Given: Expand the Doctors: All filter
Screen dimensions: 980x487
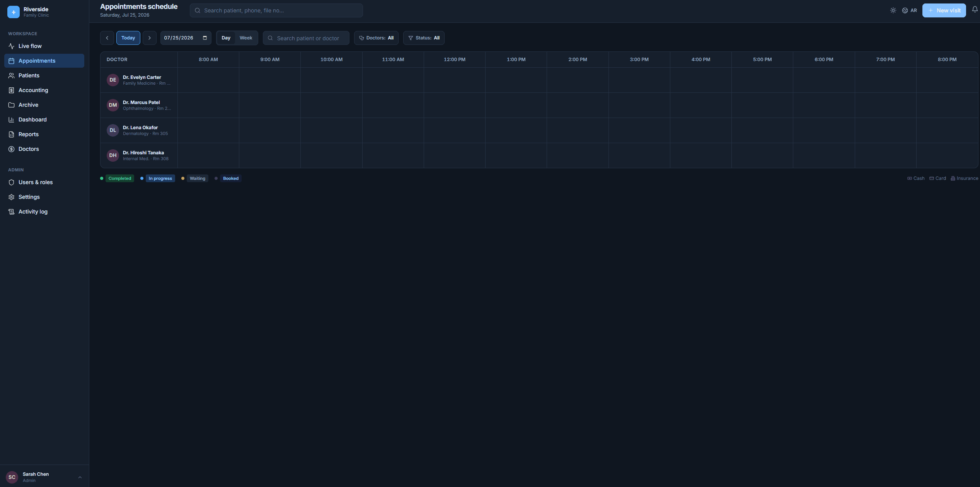Looking at the screenshot, I should 376,38.
